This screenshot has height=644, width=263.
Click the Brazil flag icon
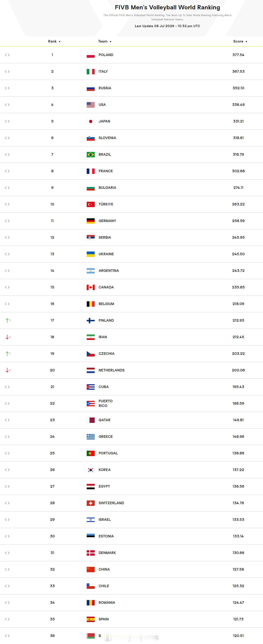90,155
